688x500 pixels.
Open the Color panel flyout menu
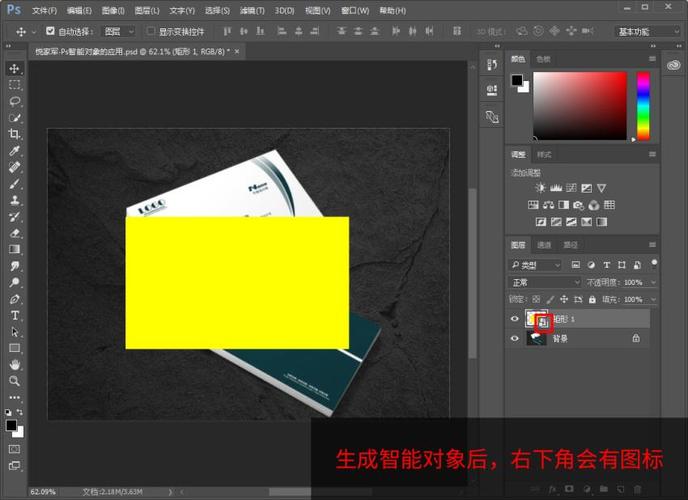tap(652, 59)
